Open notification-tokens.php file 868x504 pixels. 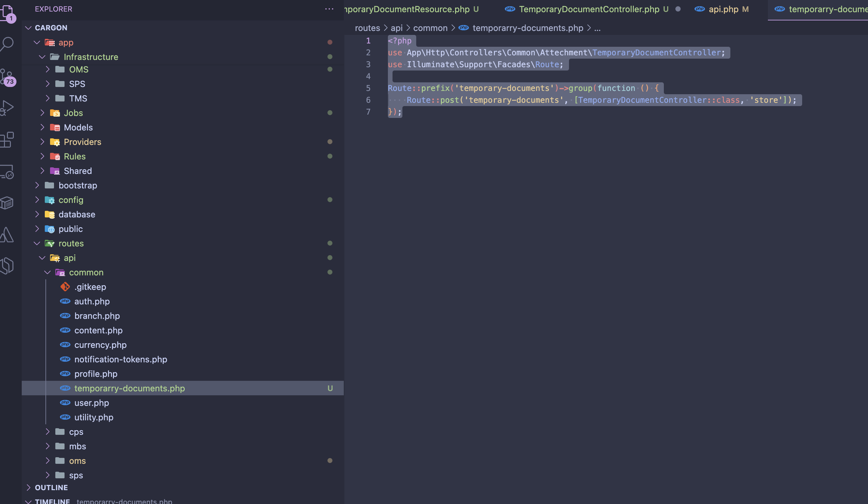point(121,359)
